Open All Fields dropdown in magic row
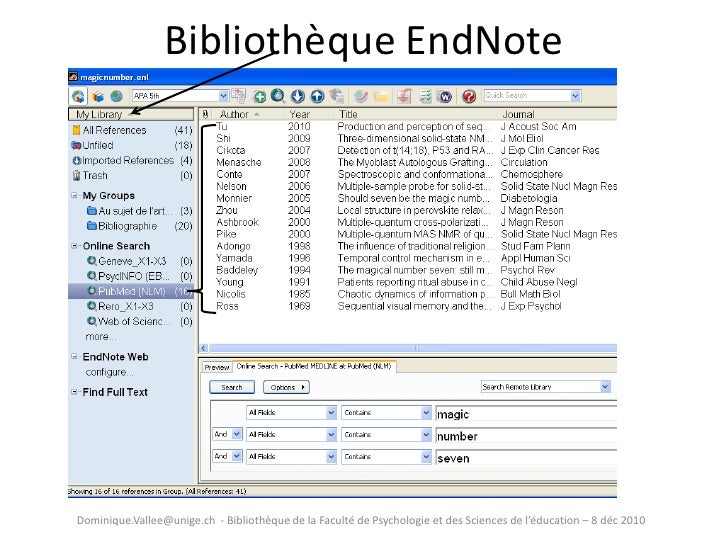Viewport: 728px width, 546px height. coord(331,412)
